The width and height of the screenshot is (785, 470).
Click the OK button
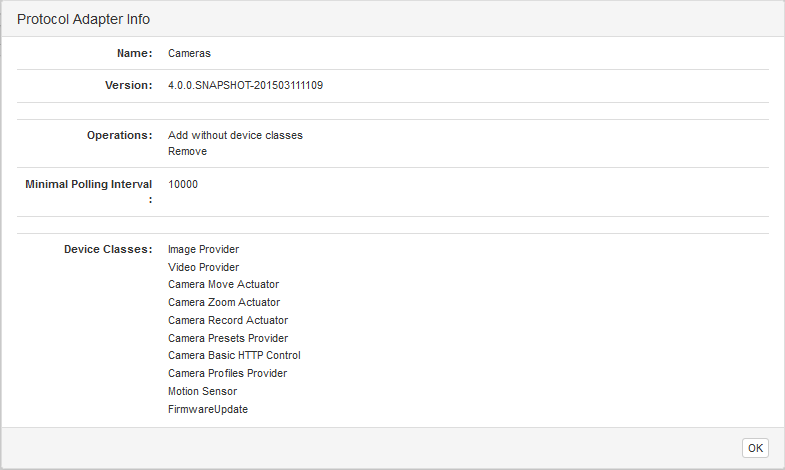tap(755, 448)
